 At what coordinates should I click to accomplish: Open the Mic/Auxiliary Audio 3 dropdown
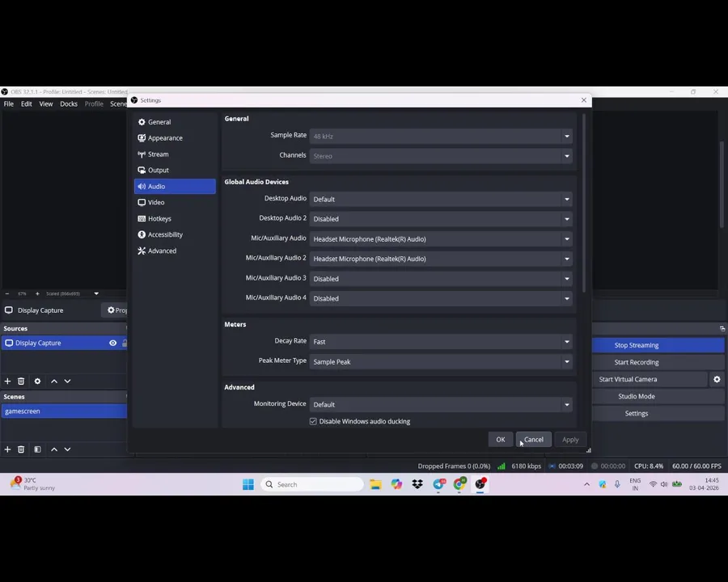(x=441, y=279)
